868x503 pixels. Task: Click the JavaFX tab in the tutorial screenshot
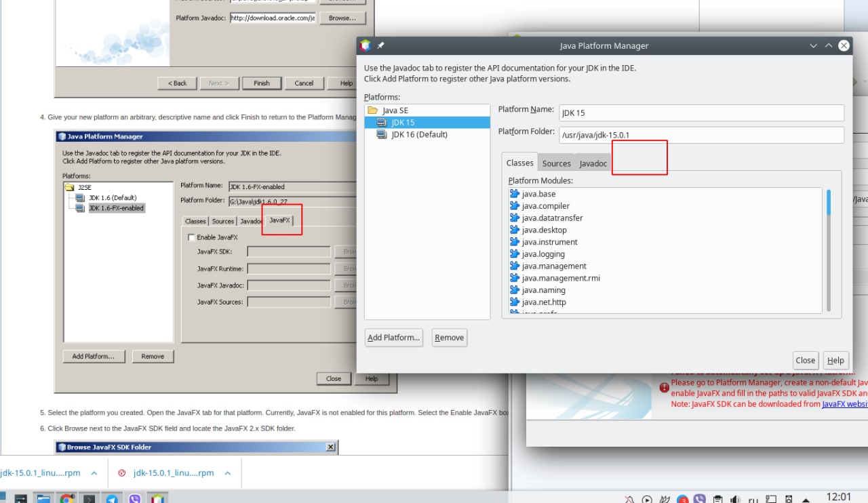coord(279,220)
